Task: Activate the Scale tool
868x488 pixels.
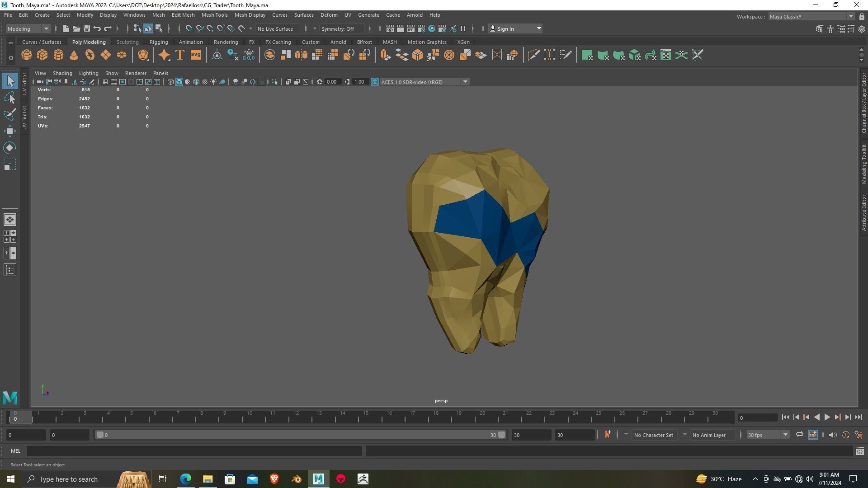Action: (10, 164)
